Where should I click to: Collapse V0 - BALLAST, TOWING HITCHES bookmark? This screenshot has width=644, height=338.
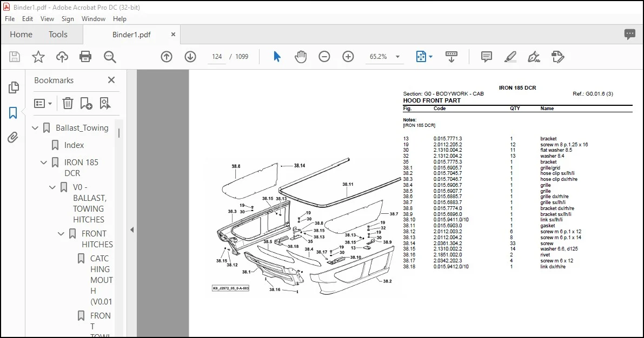click(x=52, y=187)
